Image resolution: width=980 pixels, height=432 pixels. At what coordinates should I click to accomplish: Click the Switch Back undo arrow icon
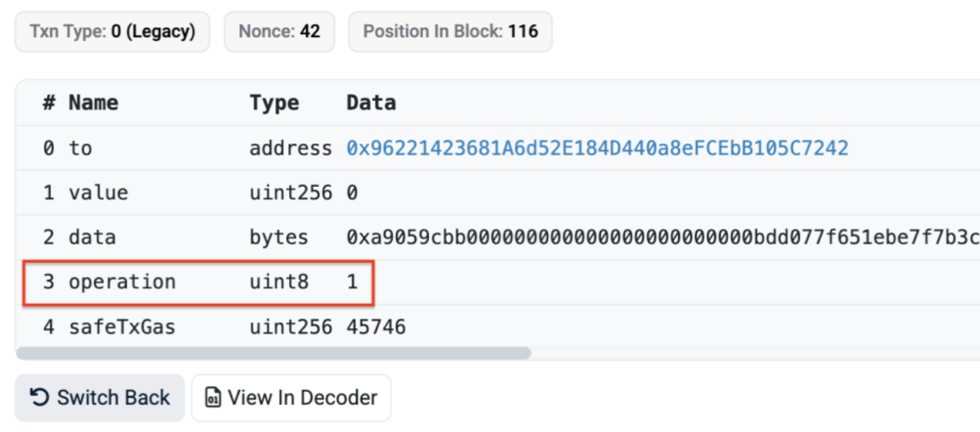pos(39,398)
